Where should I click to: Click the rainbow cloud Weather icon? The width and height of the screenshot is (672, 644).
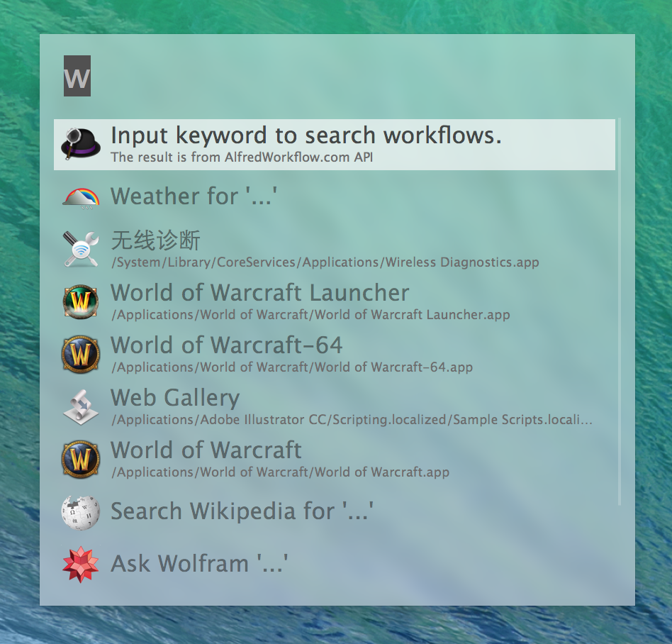tap(80, 196)
